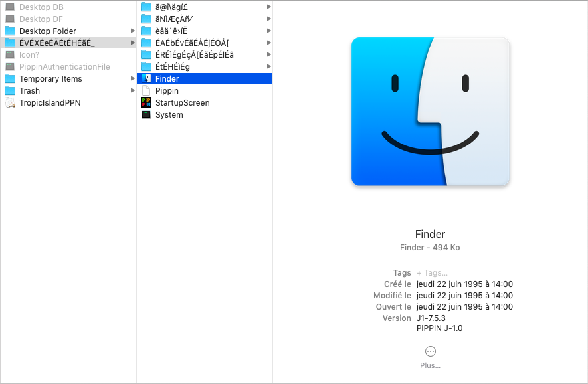The image size is (588, 384).
Task: Expand the ÉRÉìÉgÉçÅ[ÉãÉpÉlÉã folder arrow
Action: pyautogui.click(x=268, y=54)
